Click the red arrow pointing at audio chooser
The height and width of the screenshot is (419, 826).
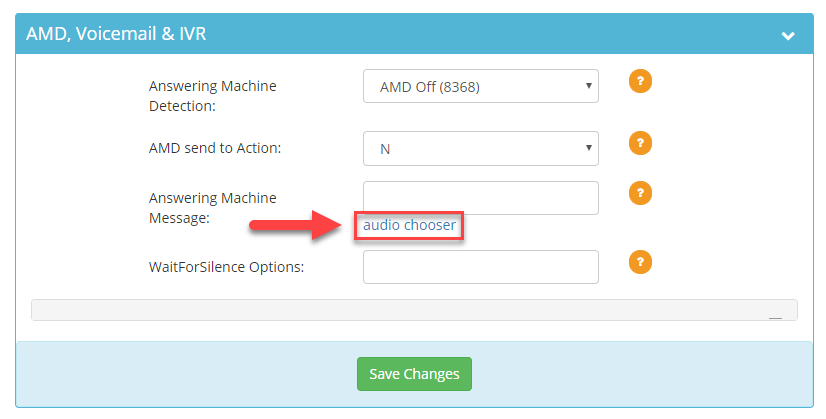[x=296, y=225]
